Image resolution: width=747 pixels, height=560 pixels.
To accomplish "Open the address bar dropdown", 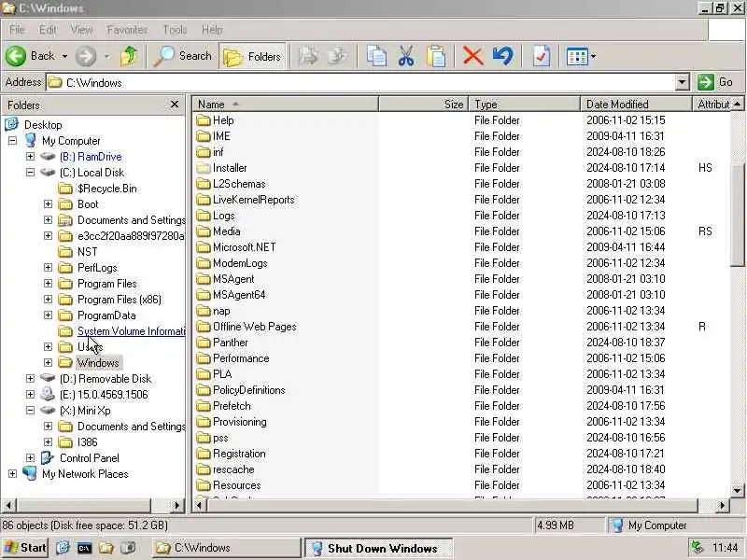I will (682, 82).
